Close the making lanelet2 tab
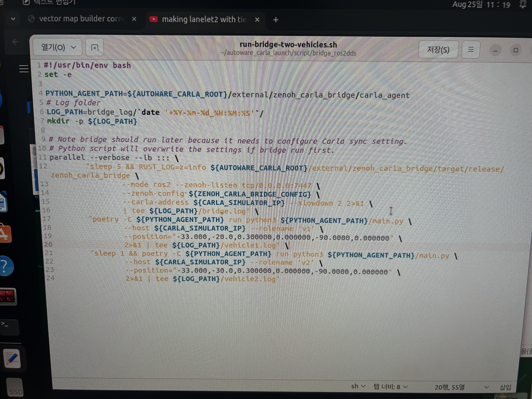 pyautogui.click(x=257, y=20)
